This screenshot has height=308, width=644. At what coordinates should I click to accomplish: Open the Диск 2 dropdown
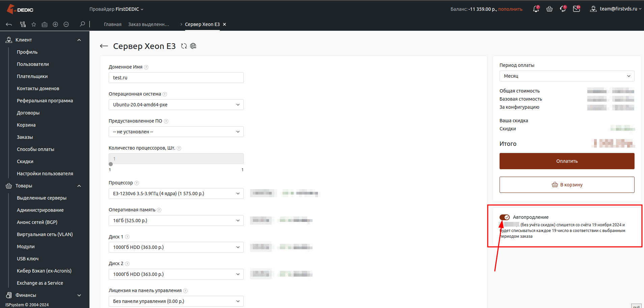coord(176,274)
